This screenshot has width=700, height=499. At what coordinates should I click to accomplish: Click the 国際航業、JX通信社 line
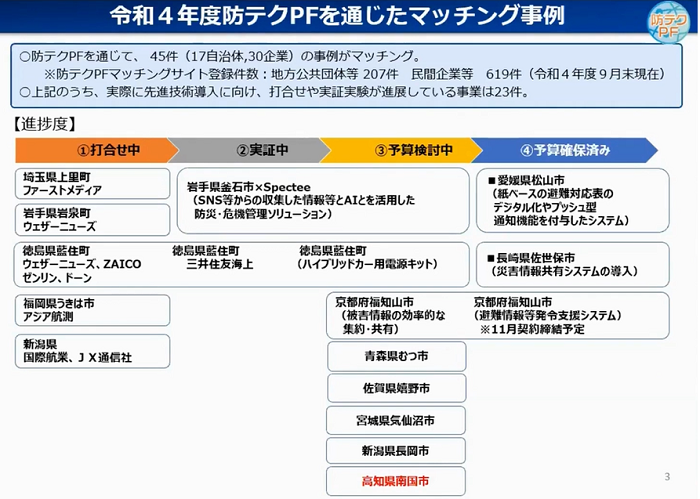tap(77, 358)
